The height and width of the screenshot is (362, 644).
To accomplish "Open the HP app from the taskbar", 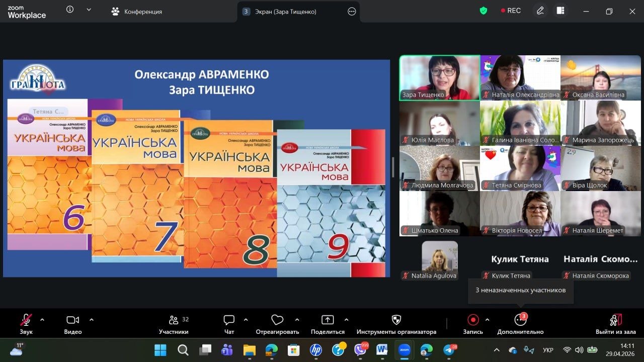I will (316, 350).
